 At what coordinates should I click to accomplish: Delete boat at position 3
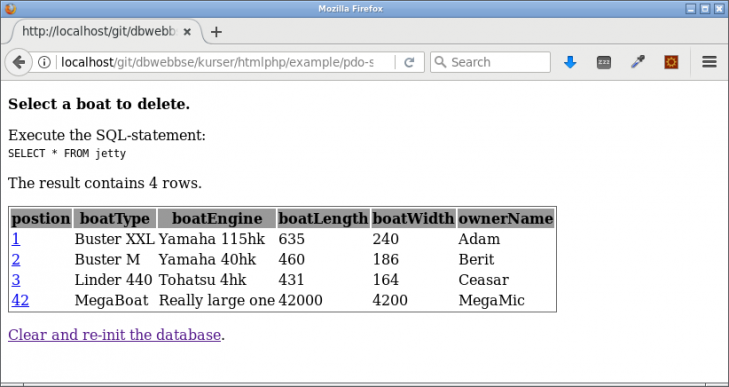(x=16, y=280)
